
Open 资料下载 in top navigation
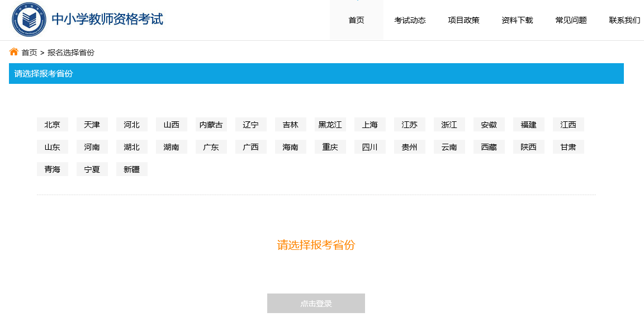tap(517, 20)
